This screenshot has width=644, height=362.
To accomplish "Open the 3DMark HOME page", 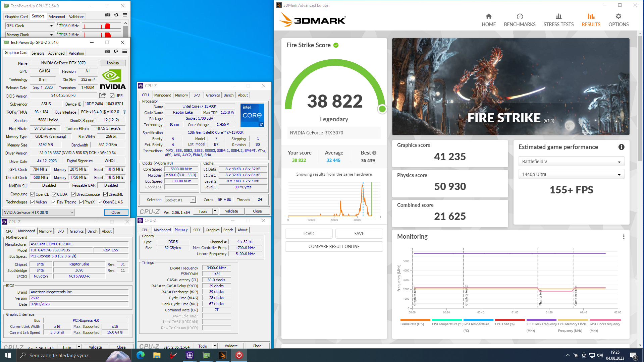I will pyautogui.click(x=488, y=20).
